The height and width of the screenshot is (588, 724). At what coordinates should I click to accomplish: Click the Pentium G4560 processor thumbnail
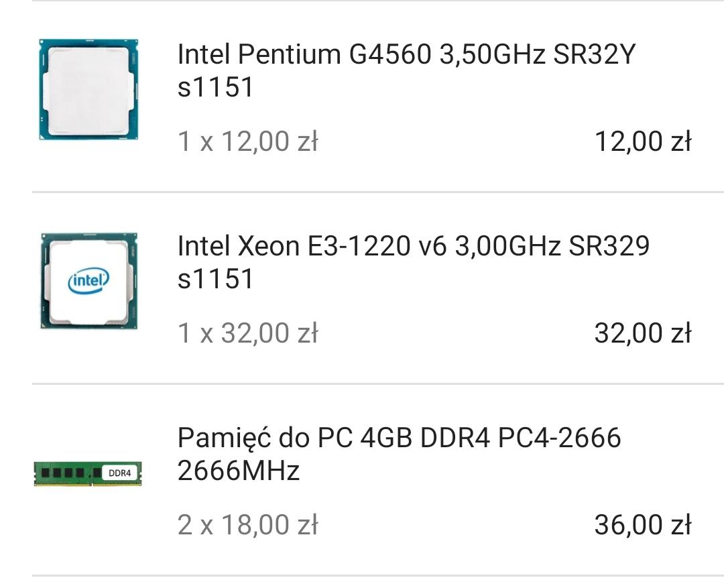[x=88, y=89]
